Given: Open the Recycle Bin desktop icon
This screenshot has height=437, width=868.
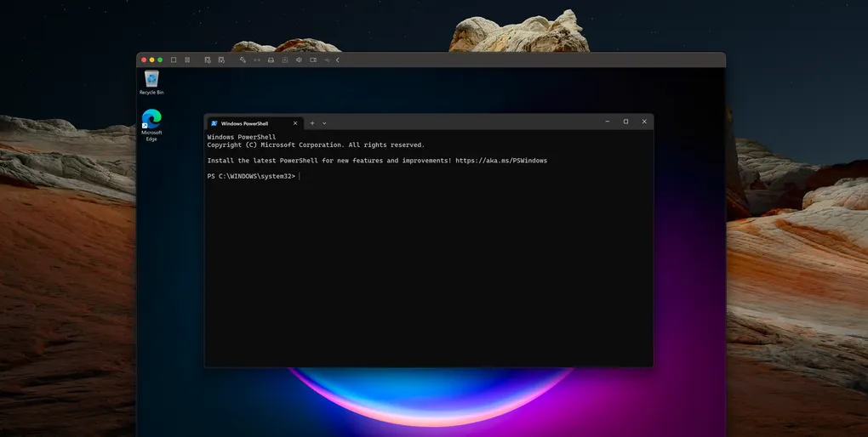Looking at the screenshot, I should click(x=151, y=82).
